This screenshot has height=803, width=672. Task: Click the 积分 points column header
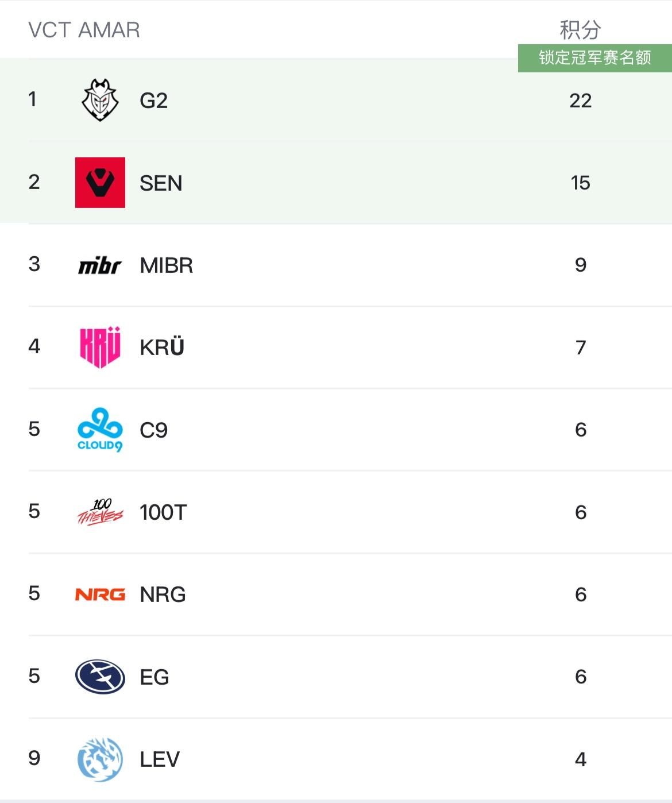click(580, 30)
